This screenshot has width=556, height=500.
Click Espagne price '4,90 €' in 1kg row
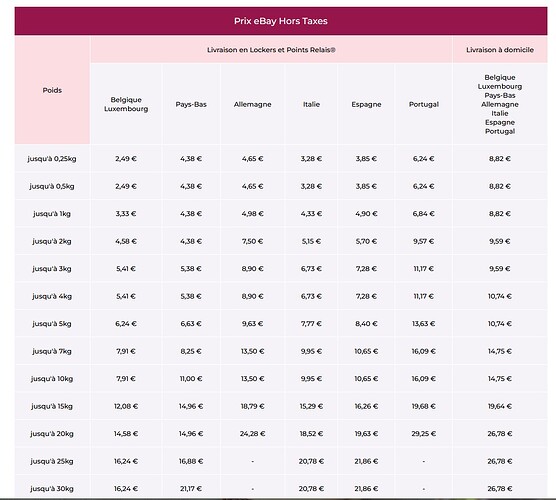pyautogui.click(x=366, y=214)
